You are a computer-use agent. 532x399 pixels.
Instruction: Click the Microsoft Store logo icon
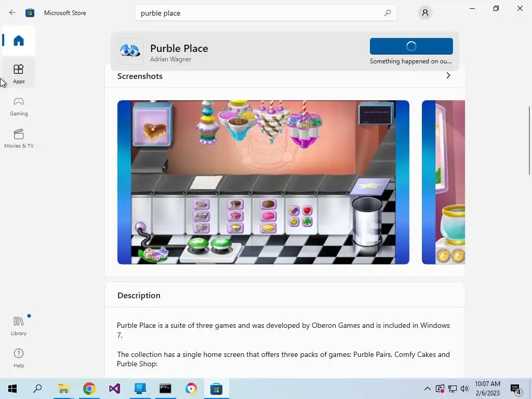pos(30,13)
